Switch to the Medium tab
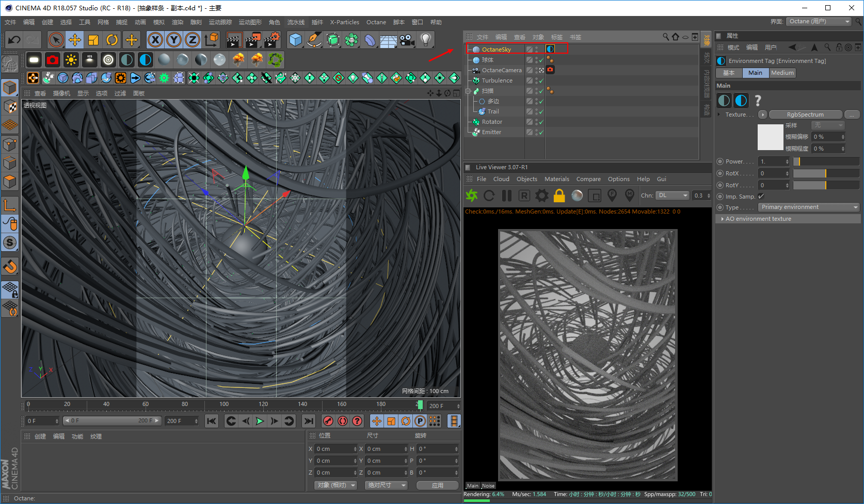 click(x=782, y=73)
